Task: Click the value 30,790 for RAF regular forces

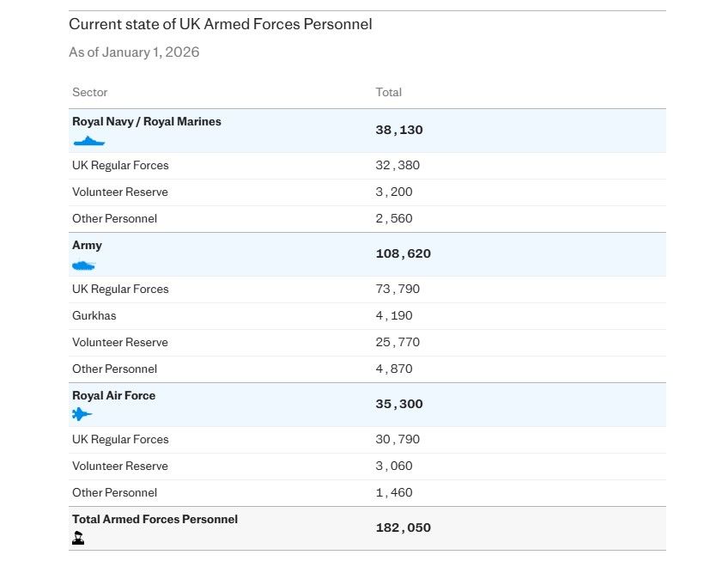Action: (x=397, y=439)
